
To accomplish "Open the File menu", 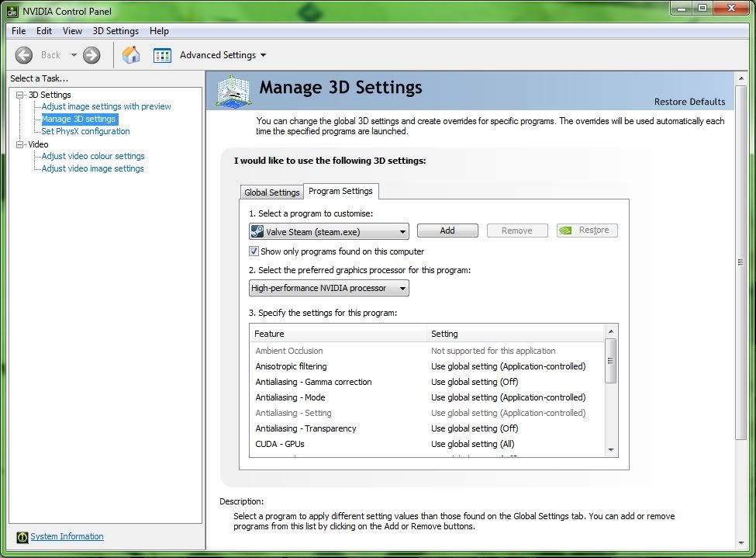I will coord(19,31).
